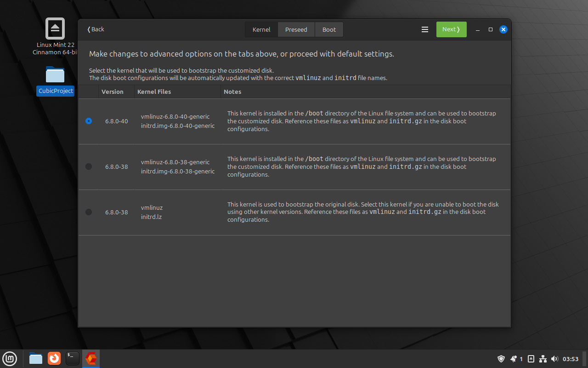
Task: Launch the terminal from the taskbar
Action: pos(73,358)
